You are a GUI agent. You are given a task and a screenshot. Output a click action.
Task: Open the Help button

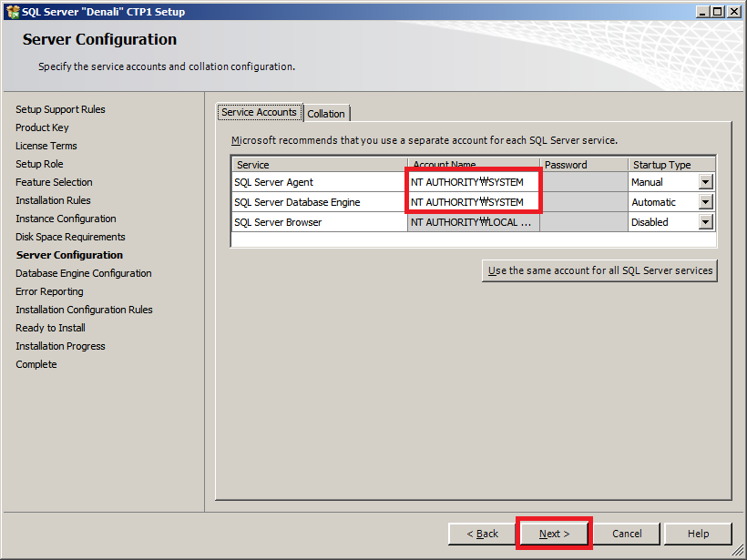(x=698, y=534)
